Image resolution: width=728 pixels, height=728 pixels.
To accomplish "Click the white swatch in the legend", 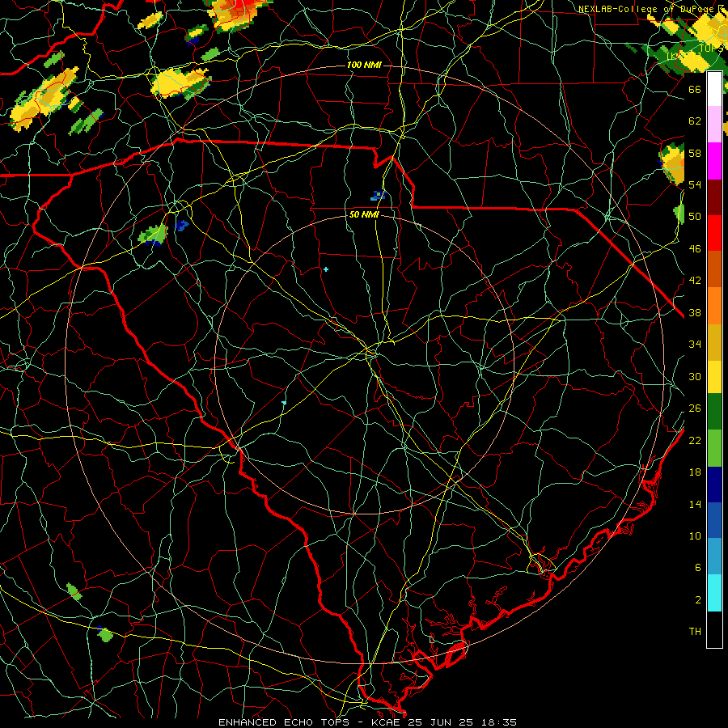I will (x=714, y=89).
